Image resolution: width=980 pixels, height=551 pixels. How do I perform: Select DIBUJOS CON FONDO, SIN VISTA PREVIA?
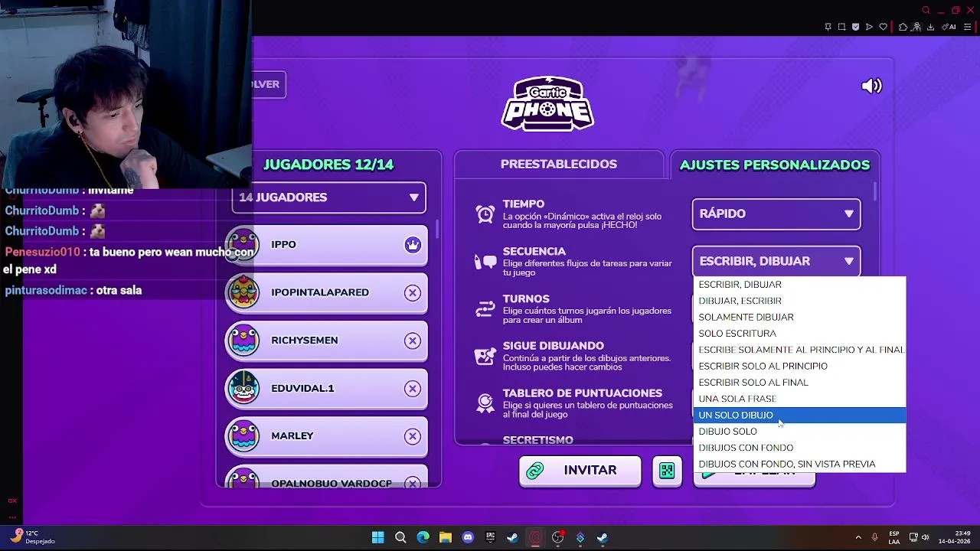(x=799, y=464)
